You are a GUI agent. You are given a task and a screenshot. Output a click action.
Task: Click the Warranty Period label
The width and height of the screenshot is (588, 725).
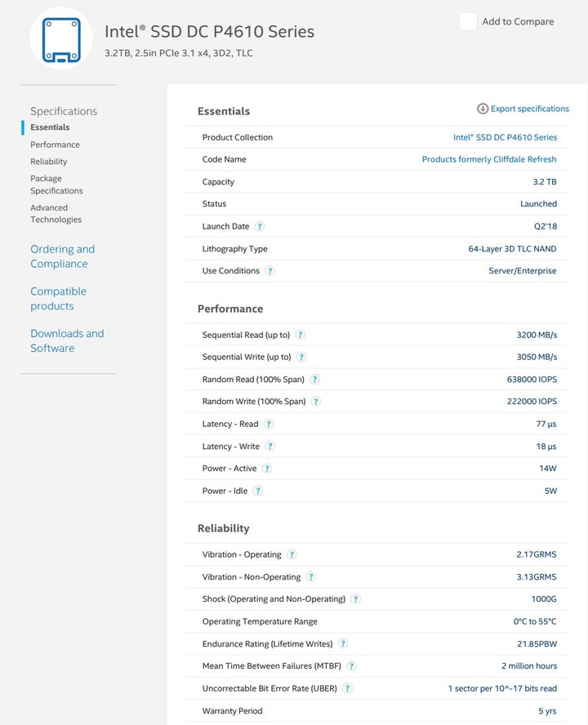click(x=232, y=711)
